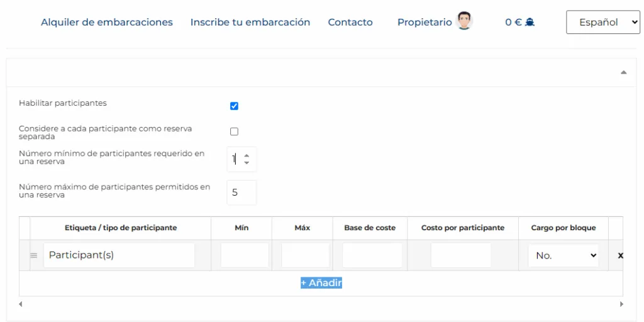The width and height of the screenshot is (644, 322).
Task: Click the Etiqueta / tipo de participante header
Action: tap(121, 228)
